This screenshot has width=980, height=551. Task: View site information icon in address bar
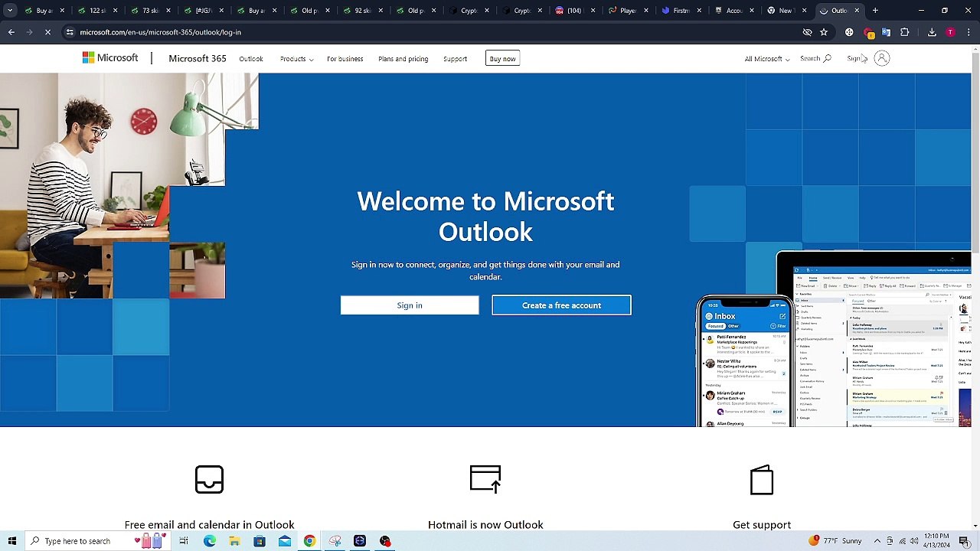point(70,32)
